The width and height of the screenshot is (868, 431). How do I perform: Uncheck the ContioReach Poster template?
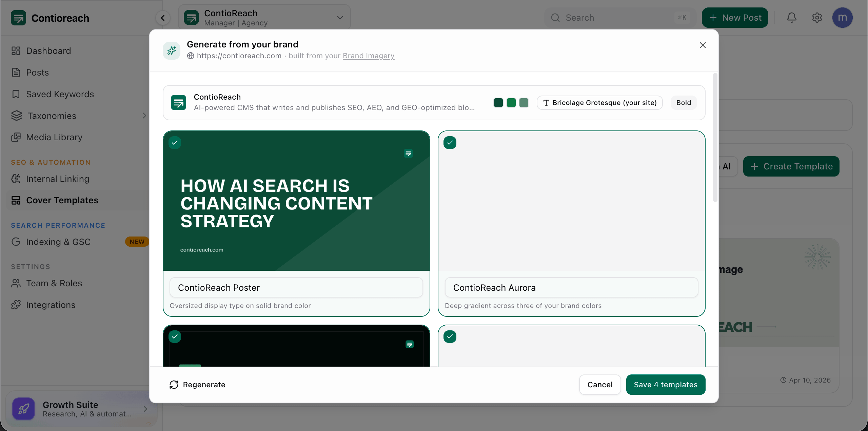point(175,143)
